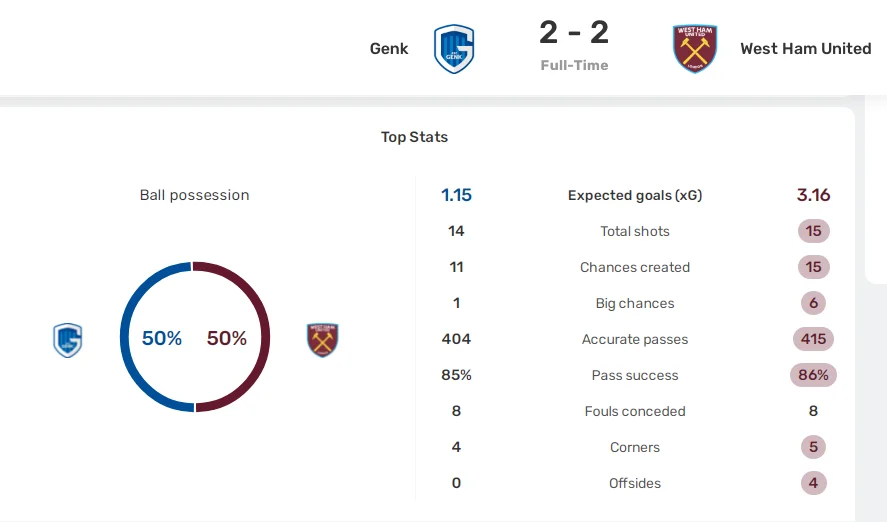Click the small Genk logo beside possession chart
This screenshot has height=522, width=887.
pyautogui.click(x=67, y=340)
